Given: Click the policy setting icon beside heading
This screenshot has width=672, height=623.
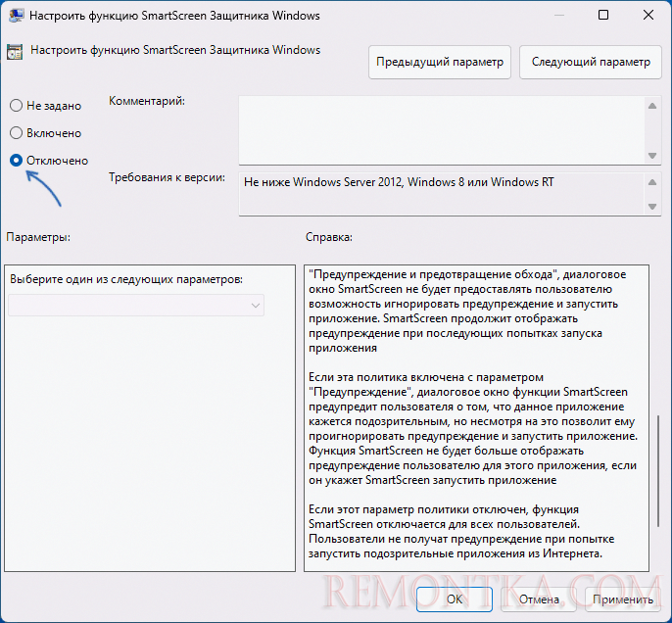Looking at the screenshot, I should coord(15,52).
